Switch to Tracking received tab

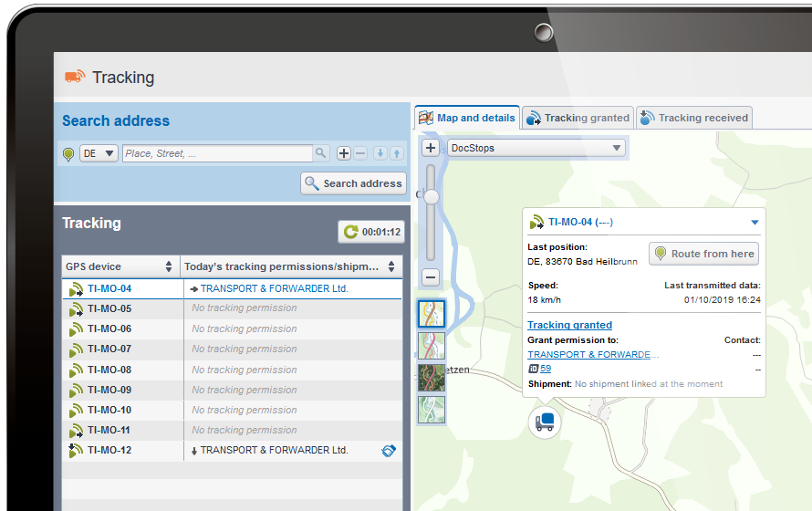694,118
